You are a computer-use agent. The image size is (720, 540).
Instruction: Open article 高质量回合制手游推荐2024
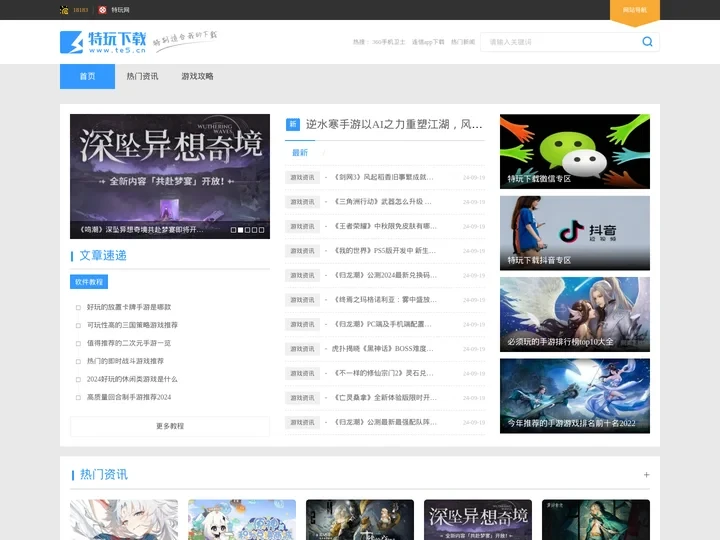pyautogui.click(x=129, y=397)
